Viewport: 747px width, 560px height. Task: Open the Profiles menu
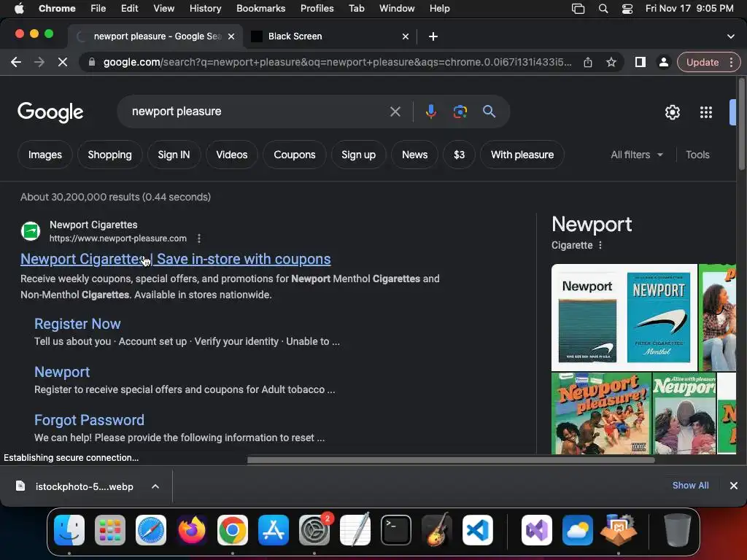coord(317,9)
